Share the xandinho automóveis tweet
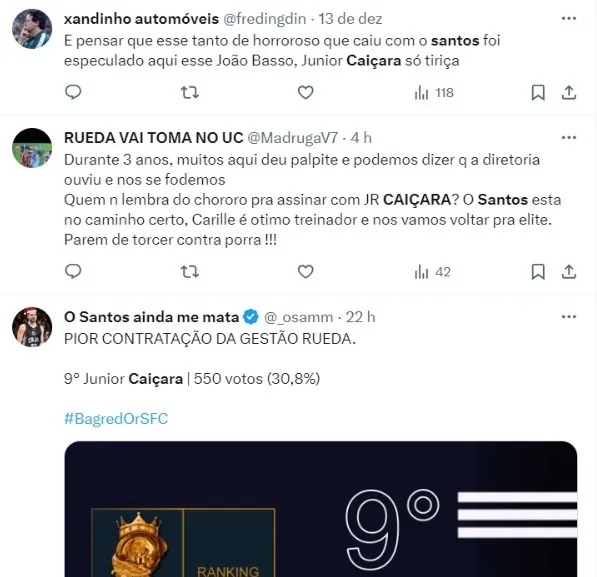 (568, 93)
